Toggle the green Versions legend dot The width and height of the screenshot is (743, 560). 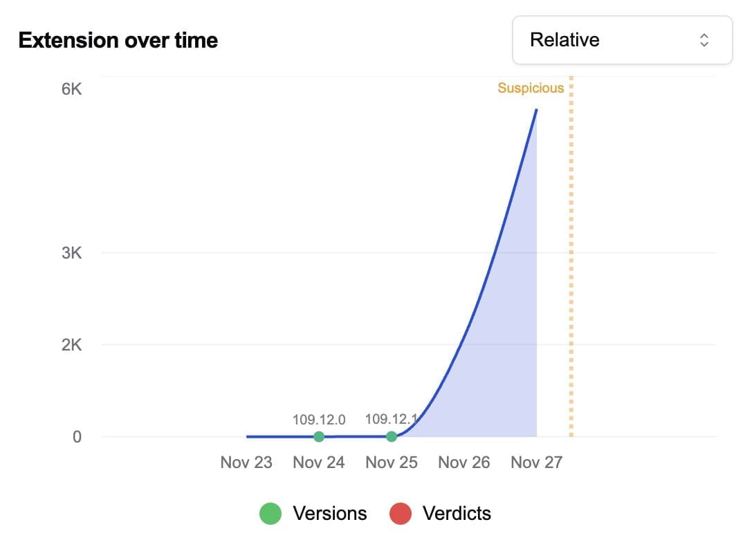pyautogui.click(x=270, y=514)
